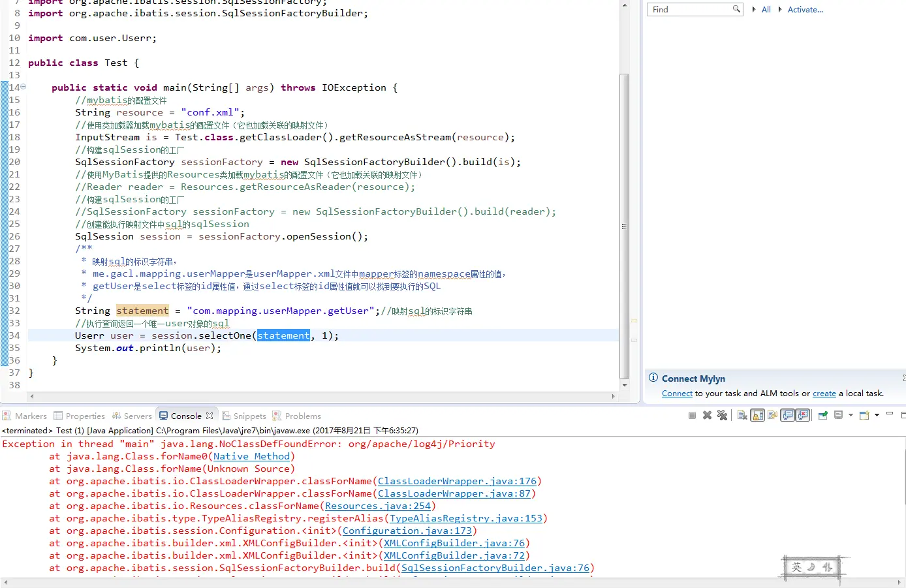Minimize the Console view panel

pyautogui.click(x=890, y=414)
